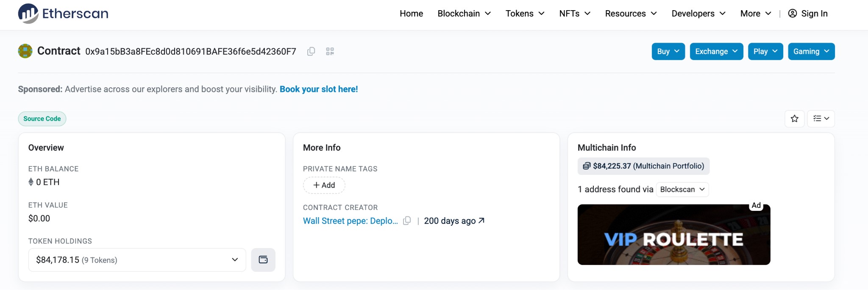This screenshot has width=868, height=290.
Task: Copy the contract creator address
Action: tap(407, 221)
